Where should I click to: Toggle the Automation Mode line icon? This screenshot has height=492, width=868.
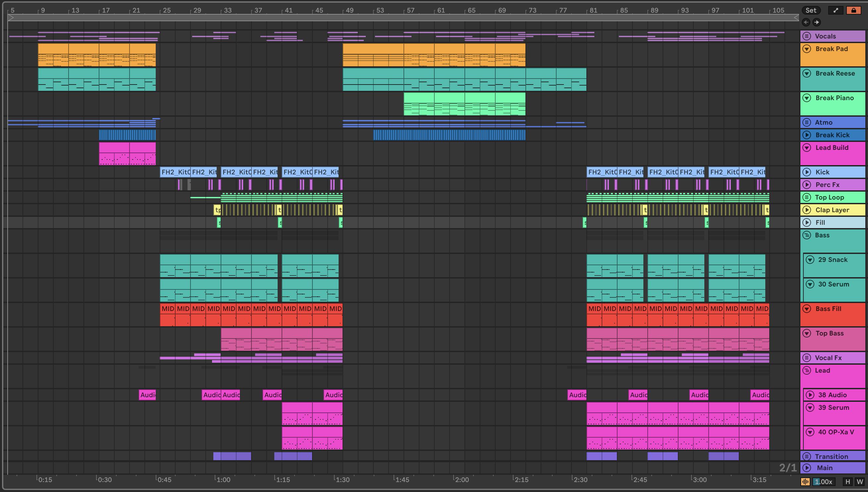836,10
